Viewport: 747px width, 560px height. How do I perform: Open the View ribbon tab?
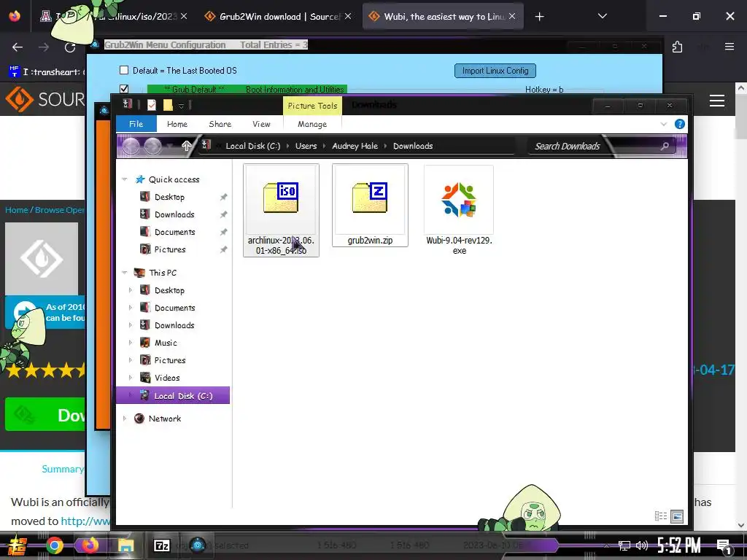261,124
